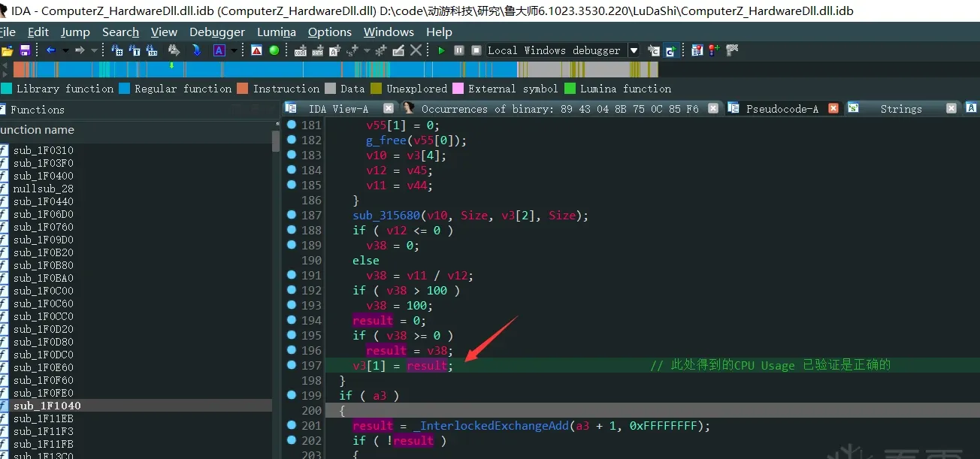Toggle breakpoint dot on line 187
Image resolution: width=980 pixels, height=459 pixels.
pyautogui.click(x=292, y=215)
